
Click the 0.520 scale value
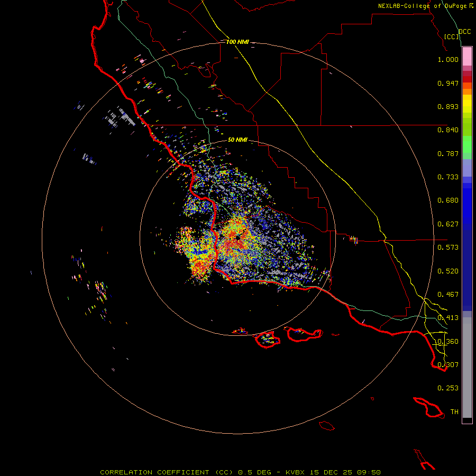448,271
